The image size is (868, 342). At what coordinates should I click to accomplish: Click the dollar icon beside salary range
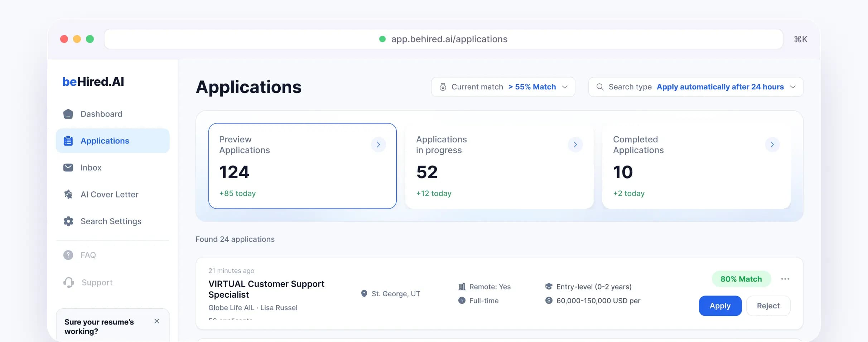549,301
